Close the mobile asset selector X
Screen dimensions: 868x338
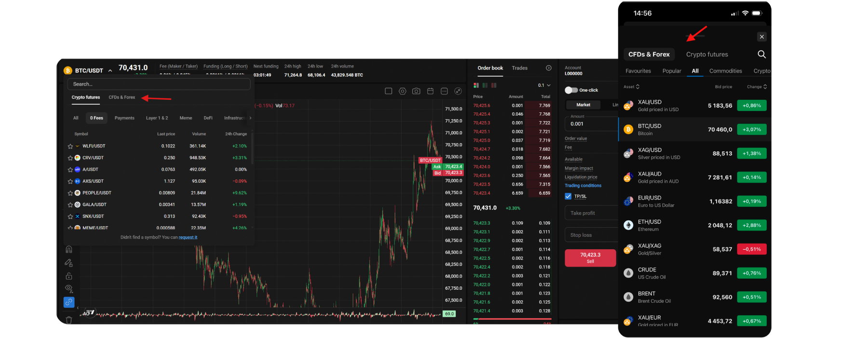[x=762, y=37]
